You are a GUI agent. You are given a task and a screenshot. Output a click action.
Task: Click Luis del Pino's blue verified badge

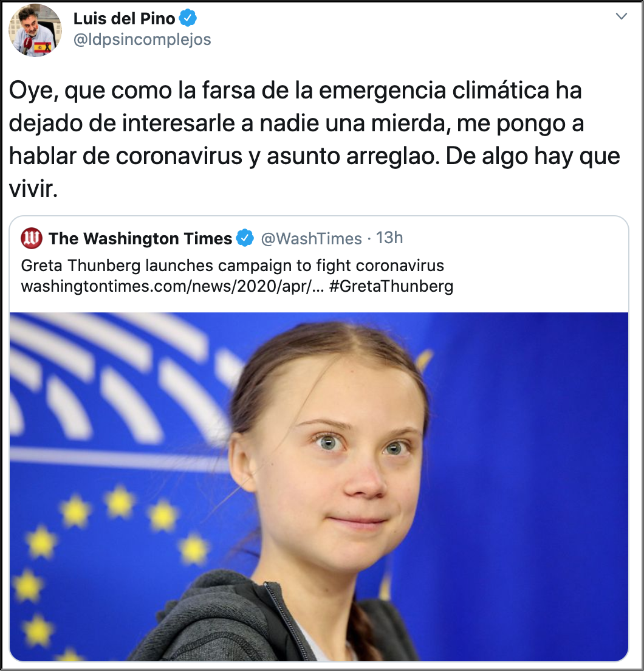[x=188, y=18]
